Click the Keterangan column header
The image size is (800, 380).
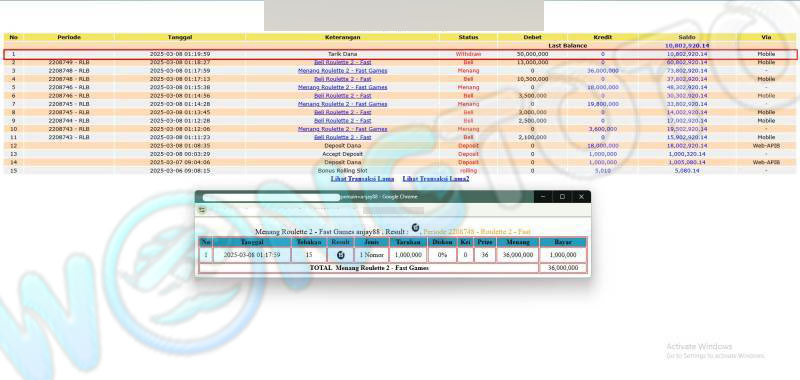tap(342, 37)
